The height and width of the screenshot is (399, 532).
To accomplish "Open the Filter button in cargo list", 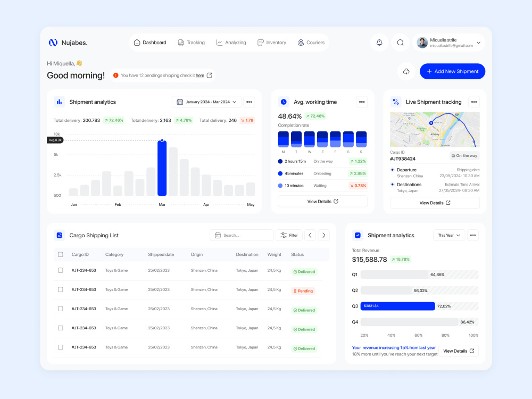I will (289, 235).
